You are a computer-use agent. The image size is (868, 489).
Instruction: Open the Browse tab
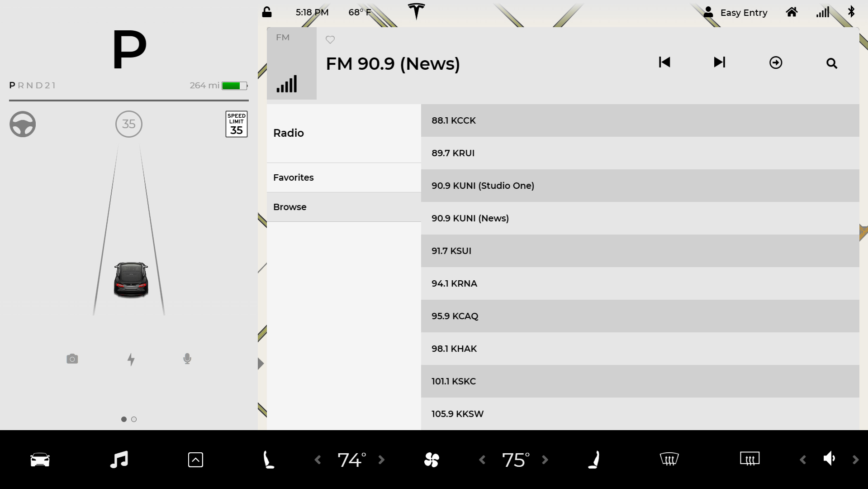[x=344, y=207]
